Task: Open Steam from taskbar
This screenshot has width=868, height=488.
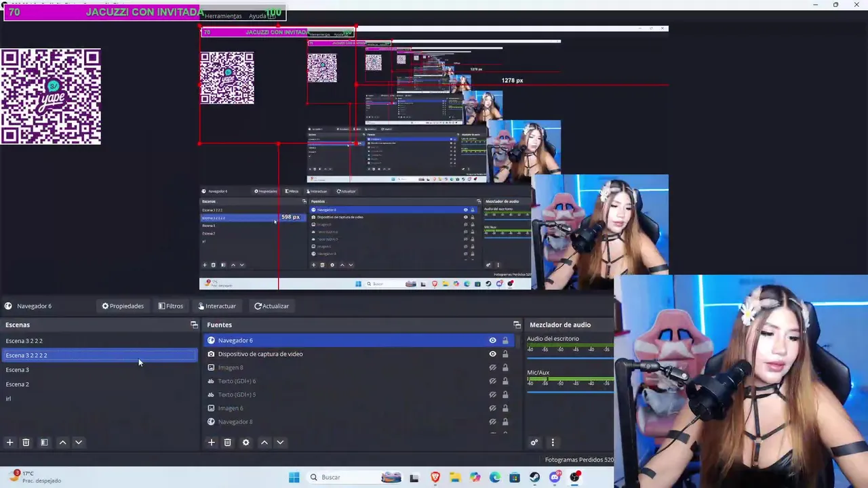Action: point(534,477)
